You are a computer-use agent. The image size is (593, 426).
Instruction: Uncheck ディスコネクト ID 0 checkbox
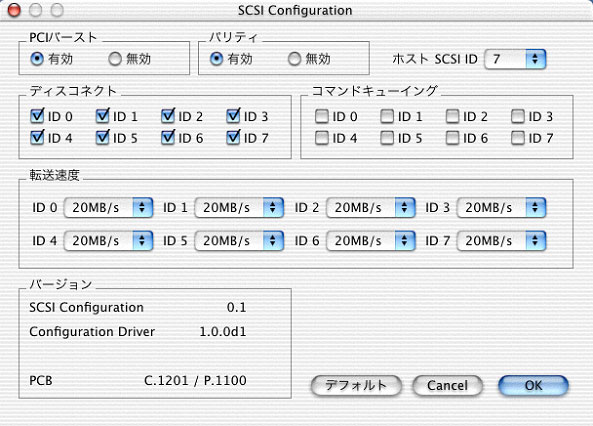coord(37,116)
